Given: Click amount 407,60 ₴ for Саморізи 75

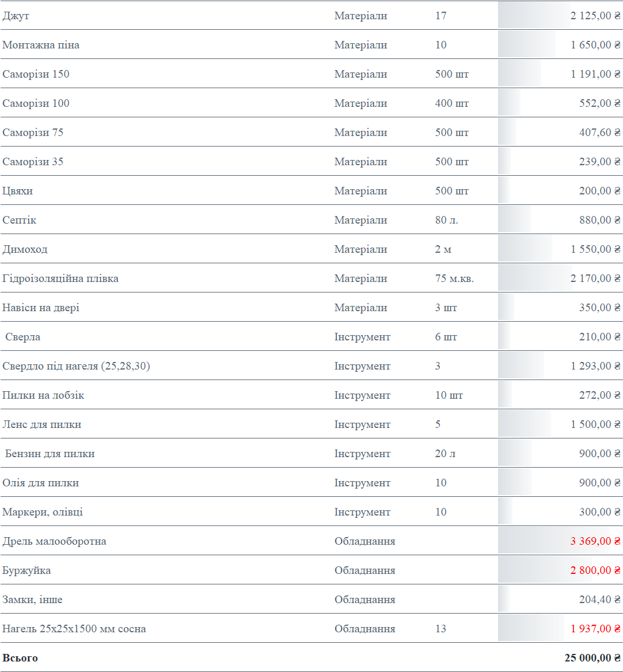Looking at the screenshot, I should pyautogui.click(x=599, y=133).
